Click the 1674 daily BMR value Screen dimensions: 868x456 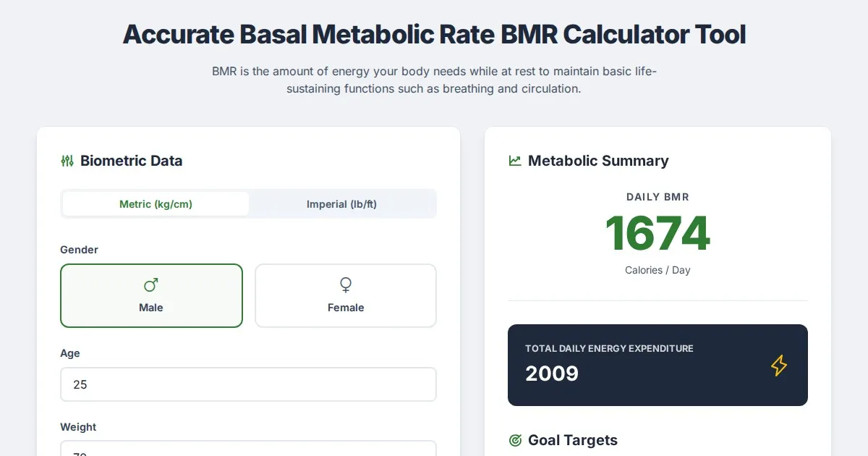[658, 234]
